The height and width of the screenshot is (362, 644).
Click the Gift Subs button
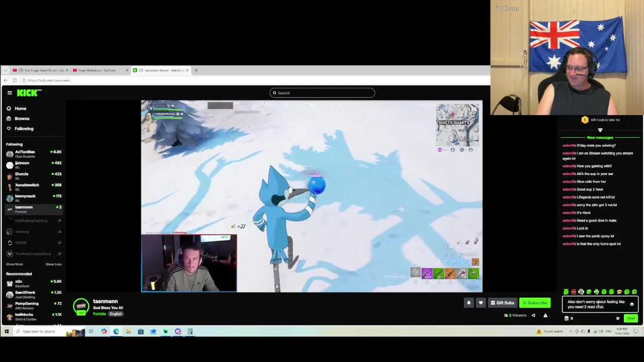(x=503, y=303)
